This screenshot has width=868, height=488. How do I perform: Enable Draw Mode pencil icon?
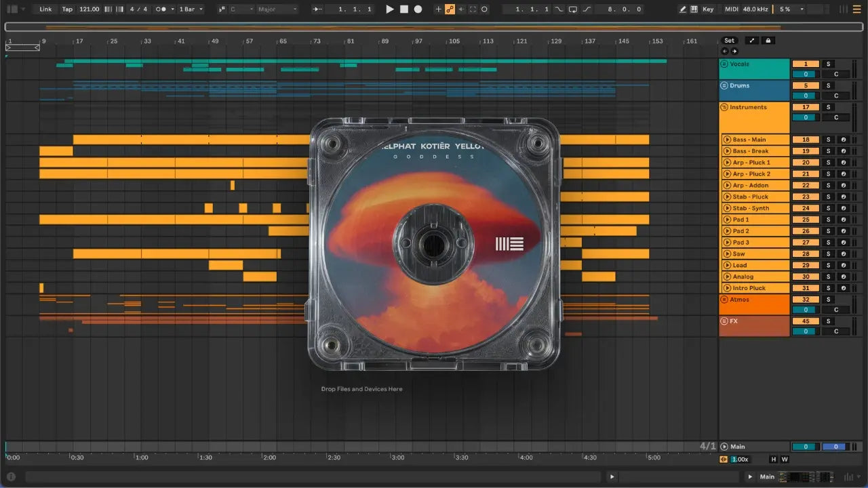pos(683,9)
